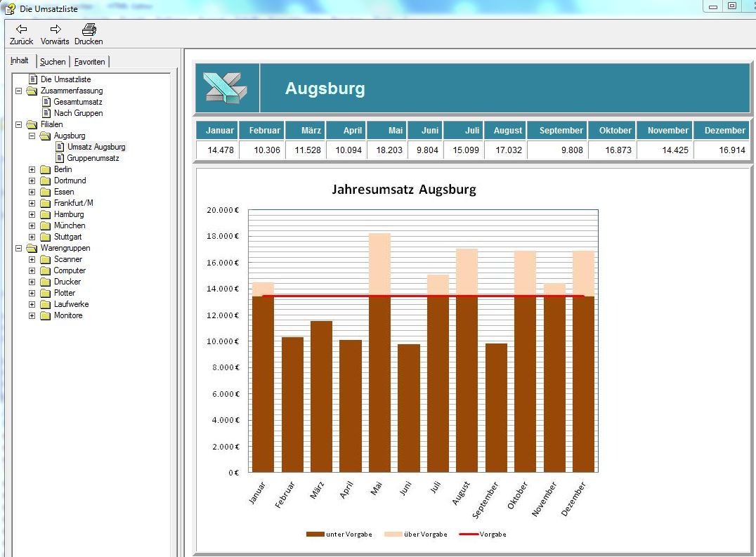Image resolution: width=756 pixels, height=557 pixels.
Task: Expand the München branch
Action: pyautogui.click(x=32, y=225)
